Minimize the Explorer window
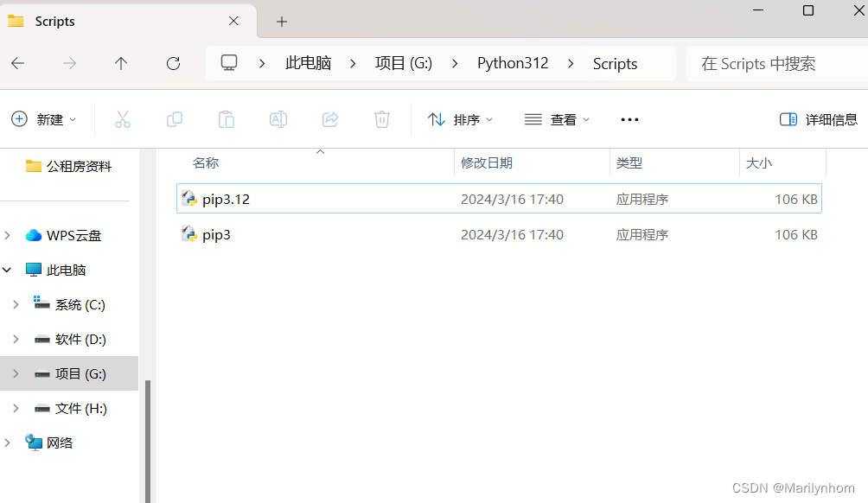This screenshot has height=503, width=868. click(758, 10)
